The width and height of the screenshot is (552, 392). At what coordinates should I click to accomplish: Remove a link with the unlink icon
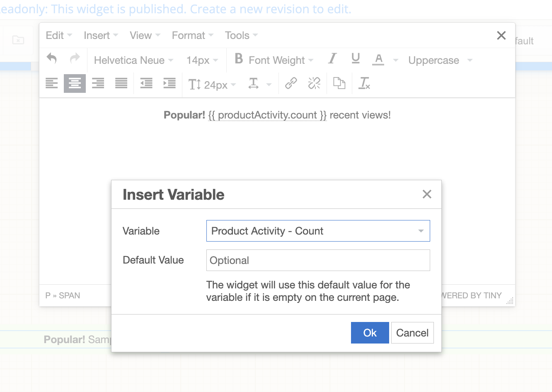point(314,83)
